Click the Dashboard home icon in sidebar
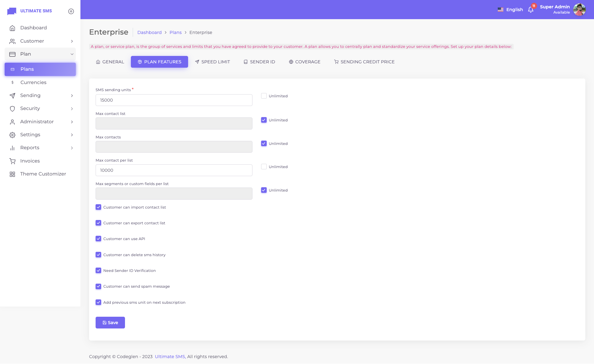 coord(12,28)
